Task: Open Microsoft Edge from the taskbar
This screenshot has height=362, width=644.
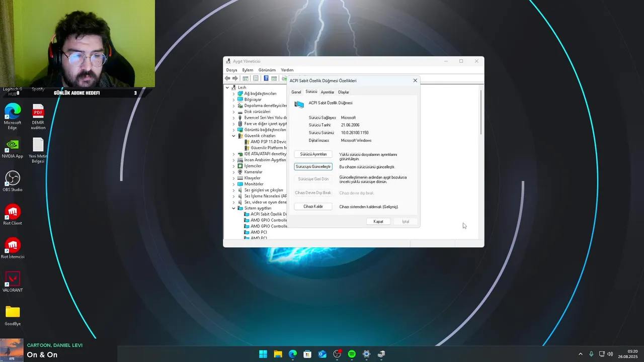Action: coord(293,354)
